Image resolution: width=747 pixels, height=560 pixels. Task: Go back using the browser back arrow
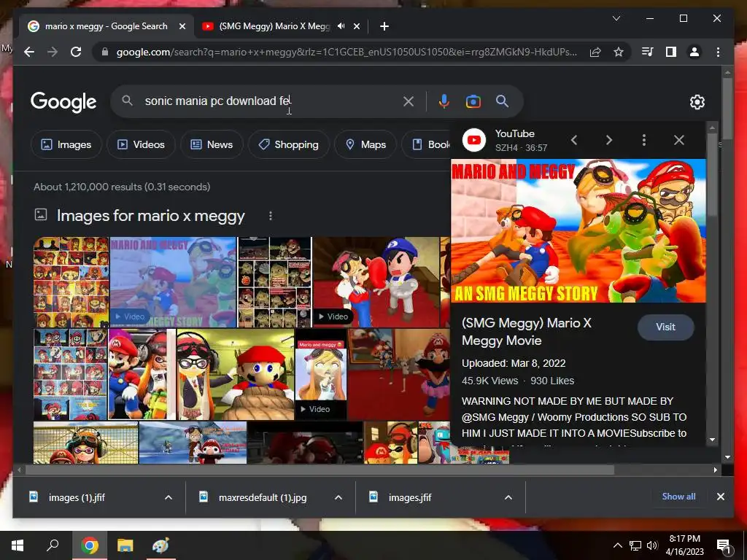click(29, 52)
